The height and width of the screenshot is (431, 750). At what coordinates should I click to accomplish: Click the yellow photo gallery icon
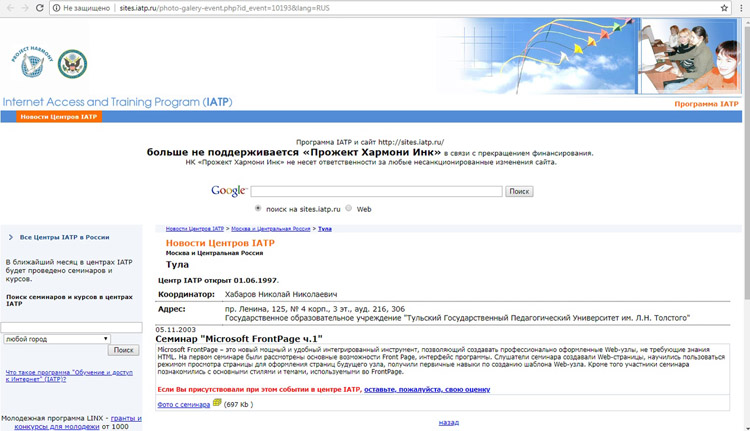217,403
